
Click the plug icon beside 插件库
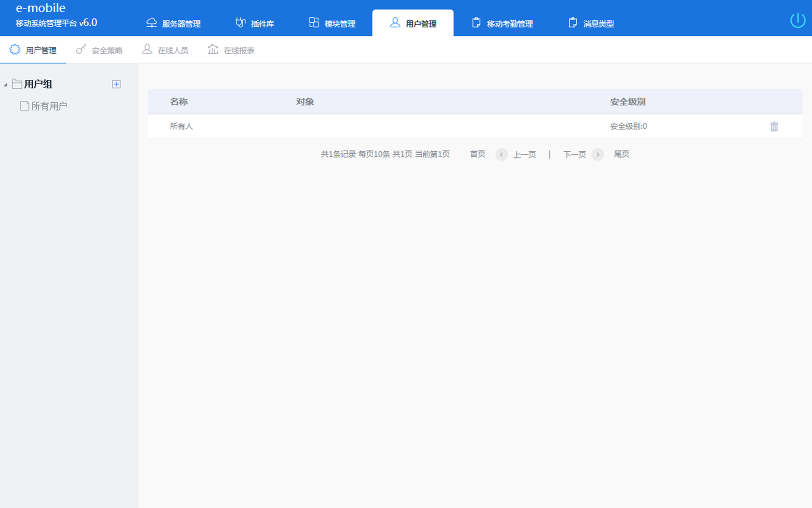(240, 23)
